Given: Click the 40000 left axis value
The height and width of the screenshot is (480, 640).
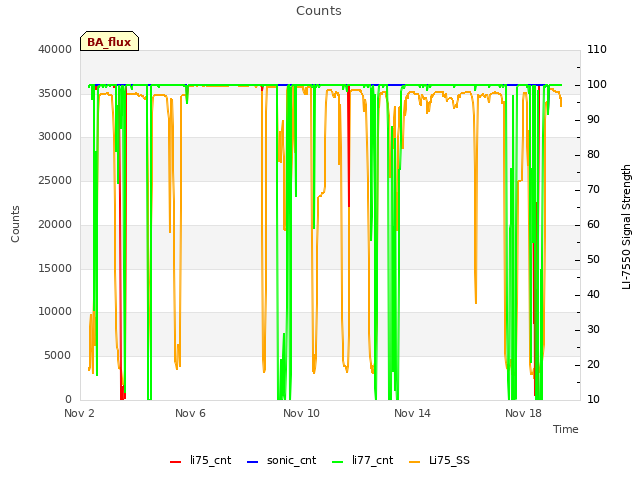Looking at the screenshot, I should (55, 49).
